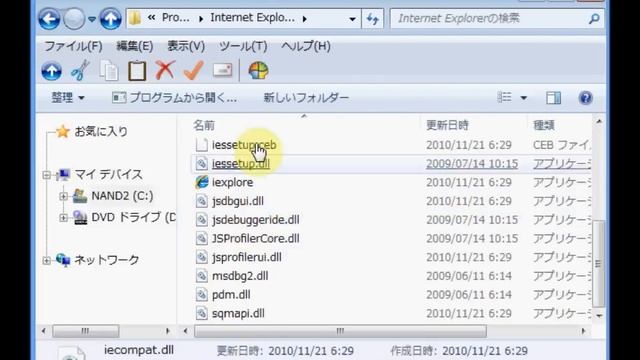Select マイ デバイス in navigation pane
The height and width of the screenshot is (360, 640).
point(108,175)
